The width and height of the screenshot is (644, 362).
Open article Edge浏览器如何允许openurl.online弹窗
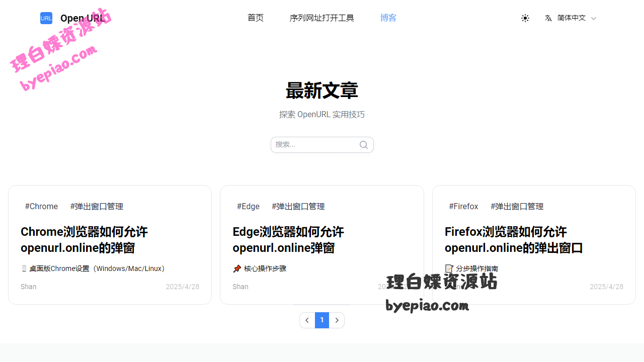coord(288,240)
